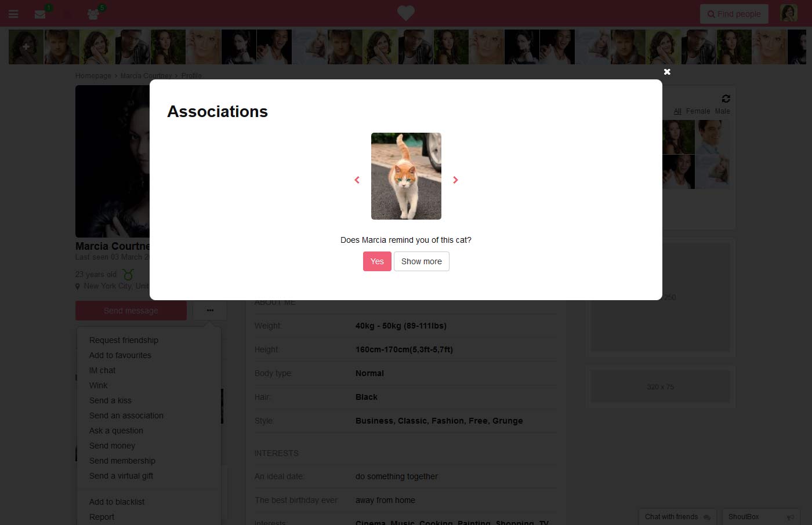Open the ShoutBox bar
Screen dimensions: 812x525
coord(761,517)
